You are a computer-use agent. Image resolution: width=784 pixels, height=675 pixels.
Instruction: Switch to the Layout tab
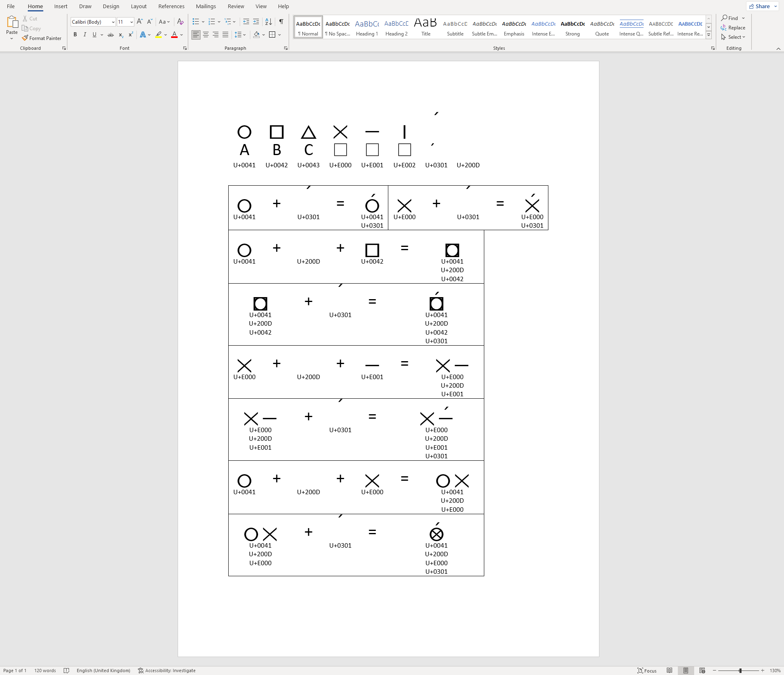coord(138,6)
